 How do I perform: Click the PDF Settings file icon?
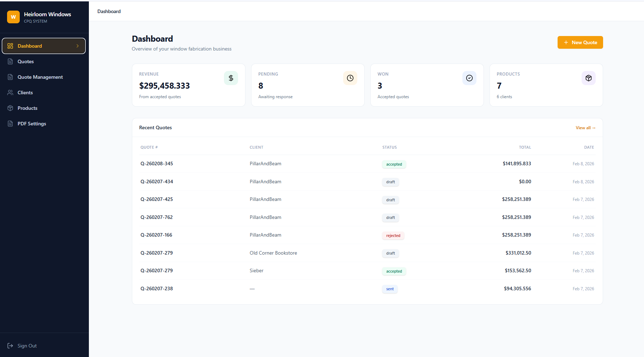click(10, 124)
